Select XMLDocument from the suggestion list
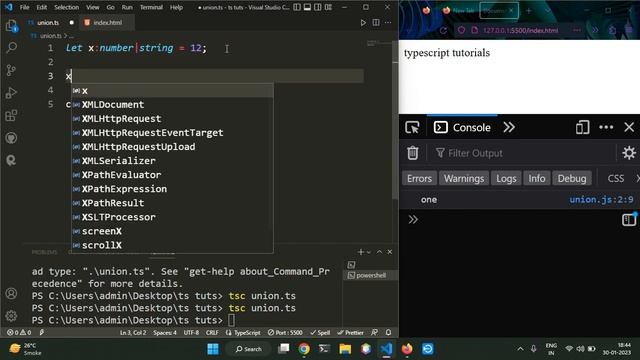The image size is (640, 360). pyautogui.click(x=172, y=104)
